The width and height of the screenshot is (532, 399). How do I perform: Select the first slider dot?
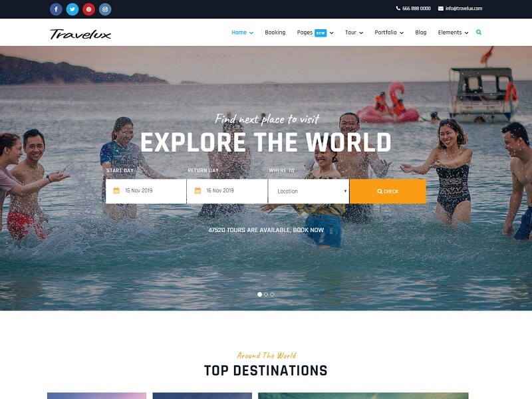pyautogui.click(x=259, y=295)
